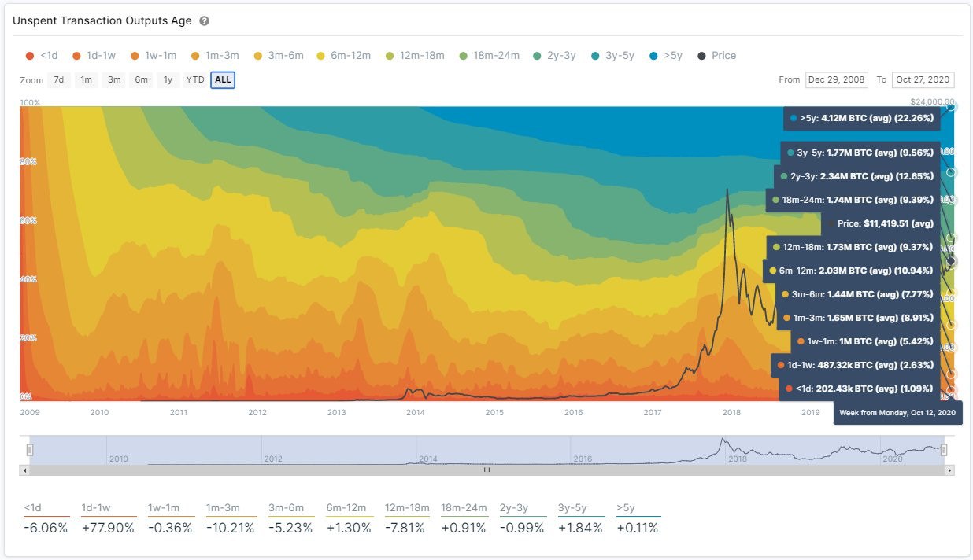This screenshot has width=973, height=560.
Task: Click the navigator scrollbar right arrow
Action: pos(950,470)
